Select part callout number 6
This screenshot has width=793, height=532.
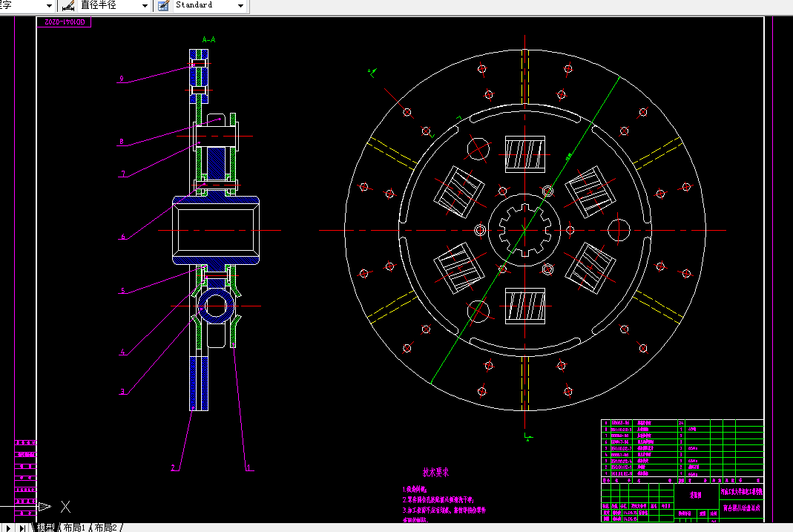pyautogui.click(x=123, y=236)
